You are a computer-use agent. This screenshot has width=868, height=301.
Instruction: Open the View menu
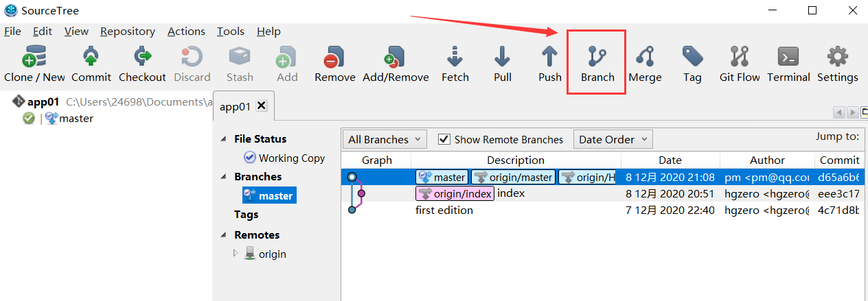(76, 31)
